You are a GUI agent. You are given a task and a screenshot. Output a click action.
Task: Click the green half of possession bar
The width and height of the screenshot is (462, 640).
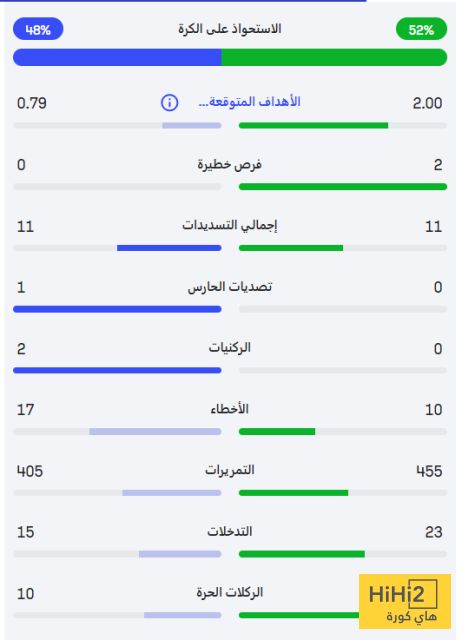334,57
